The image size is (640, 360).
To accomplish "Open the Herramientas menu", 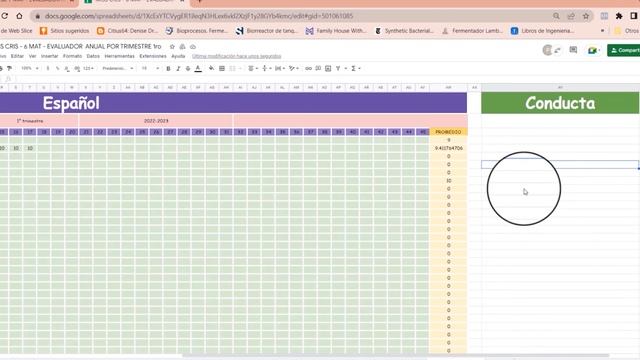I will (x=119, y=56).
